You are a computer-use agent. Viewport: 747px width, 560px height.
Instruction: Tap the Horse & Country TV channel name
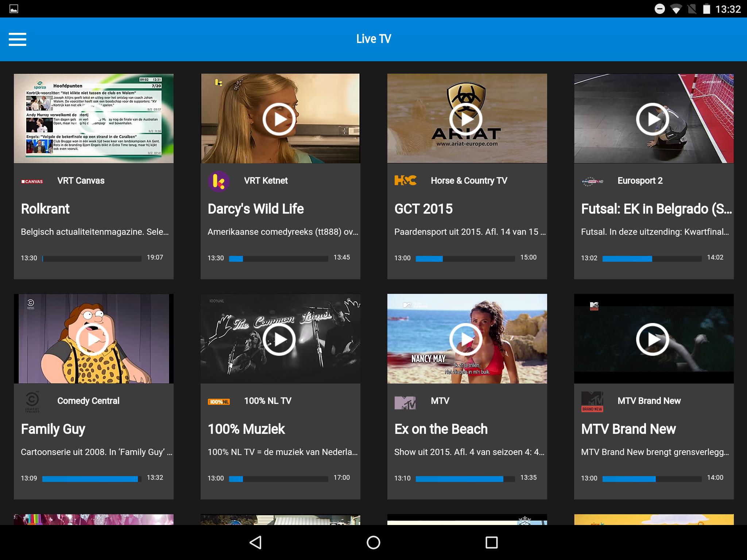click(469, 181)
